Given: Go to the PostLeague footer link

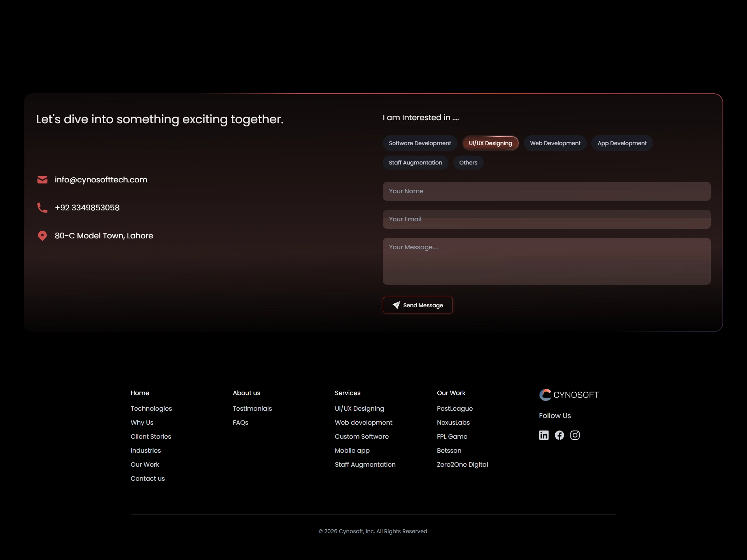Looking at the screenshot, I should 454,408.
